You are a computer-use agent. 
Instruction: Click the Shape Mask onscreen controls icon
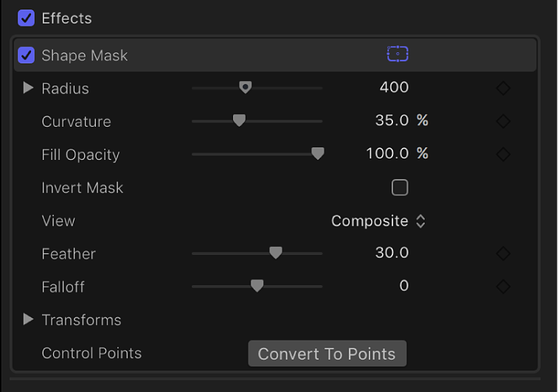[x=397, y=54]
